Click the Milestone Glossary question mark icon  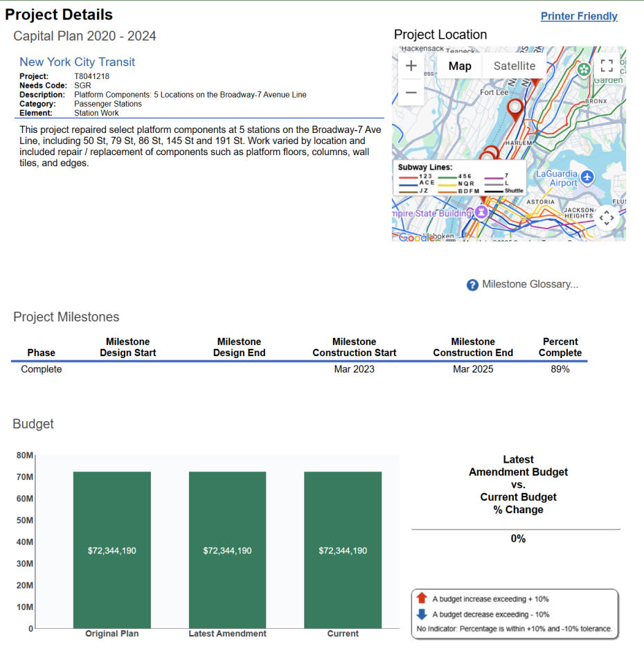point(472,285)
